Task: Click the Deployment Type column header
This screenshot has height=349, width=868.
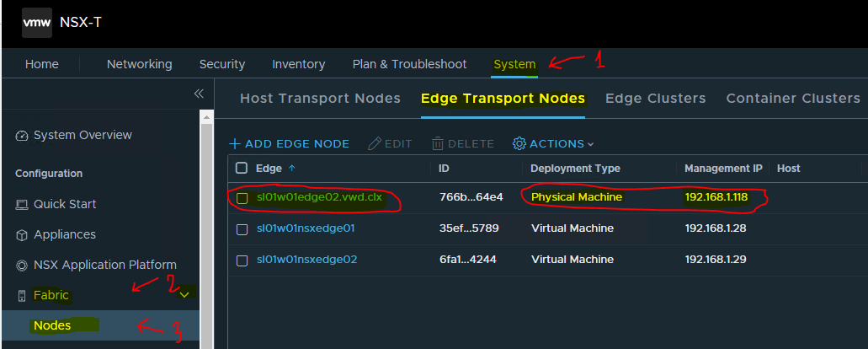Action: (x=575, y=169)
